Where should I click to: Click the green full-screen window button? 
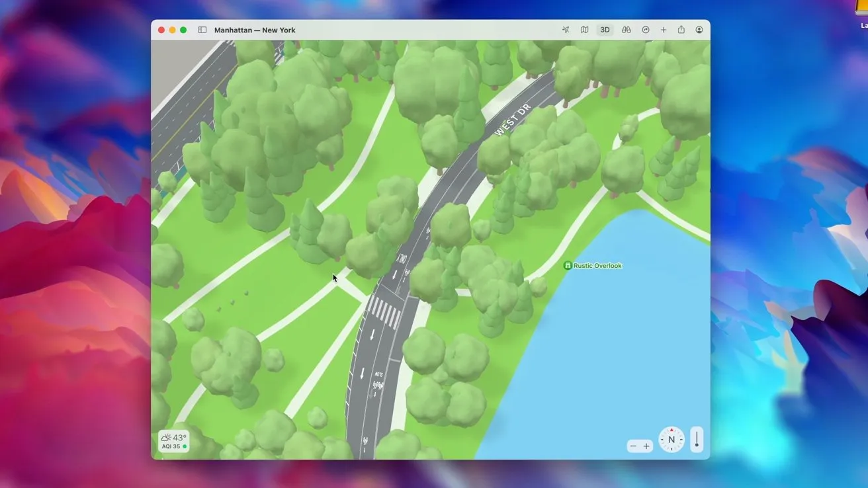[183, 30]
